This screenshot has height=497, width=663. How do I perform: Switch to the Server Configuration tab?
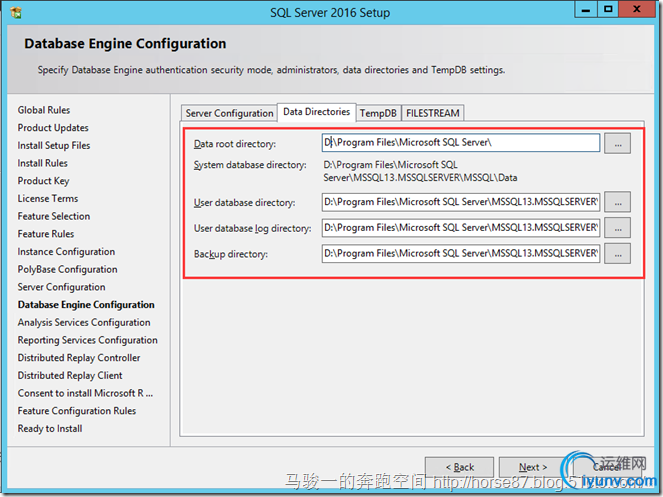(x=229, y=113)
